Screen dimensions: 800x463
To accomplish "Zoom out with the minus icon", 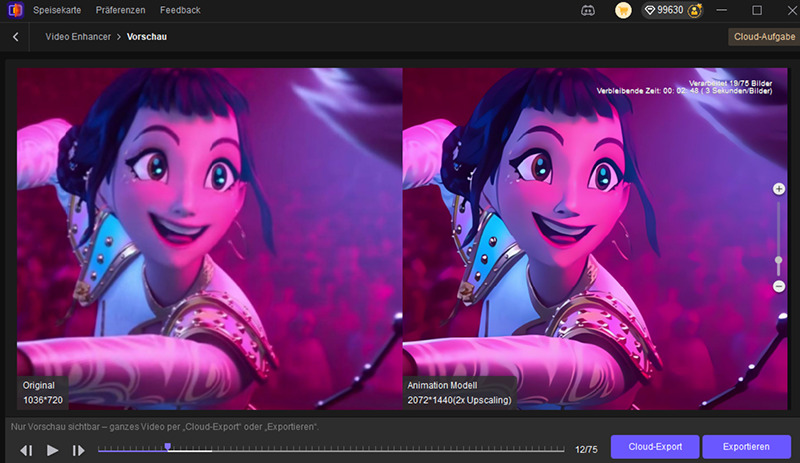I will pos(779,286).
